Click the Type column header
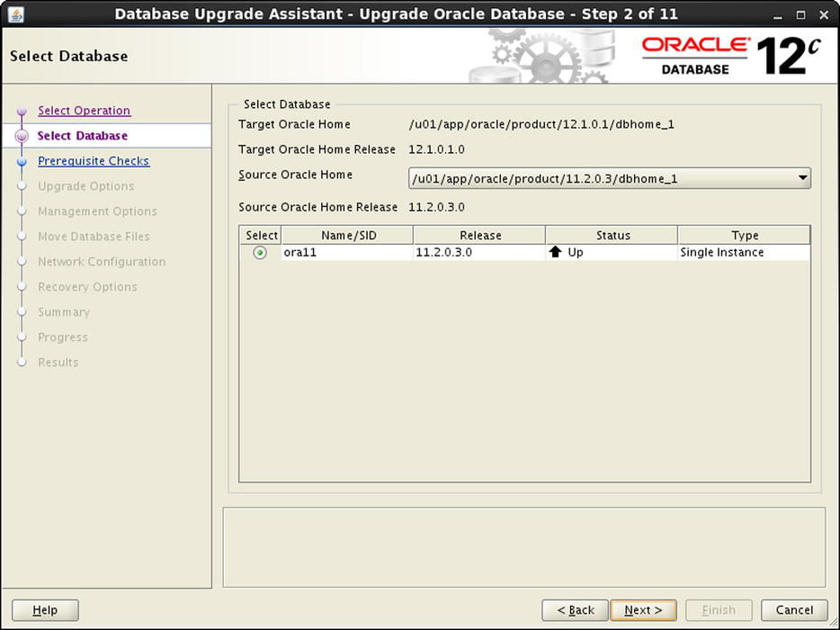 (x=744, y=236)
